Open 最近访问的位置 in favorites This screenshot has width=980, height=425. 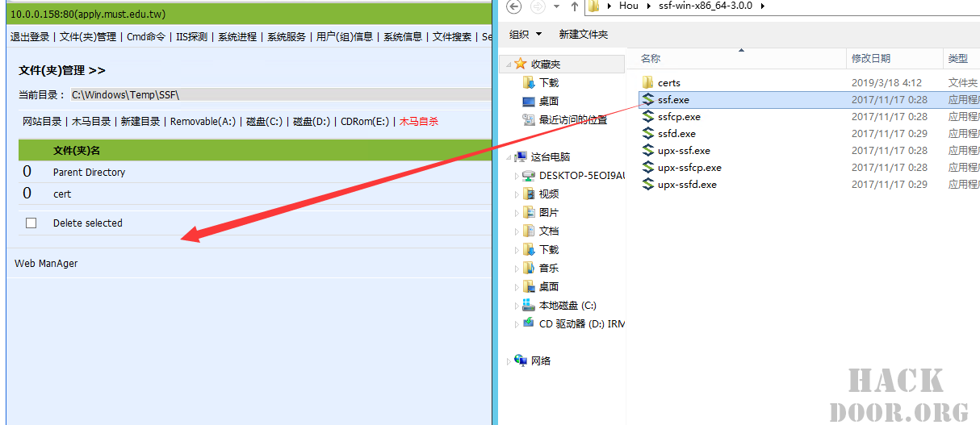[573, 120]
